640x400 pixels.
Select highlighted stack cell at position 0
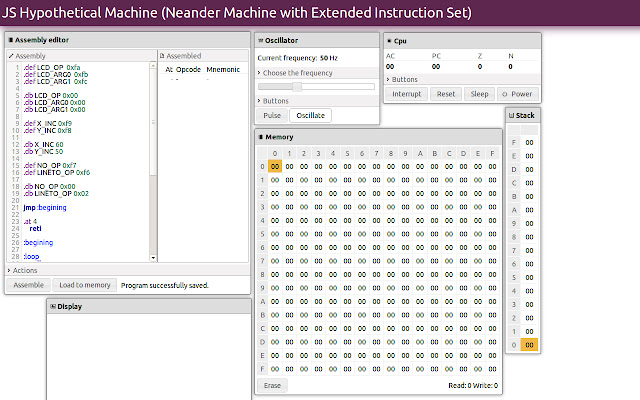point(529,345)
